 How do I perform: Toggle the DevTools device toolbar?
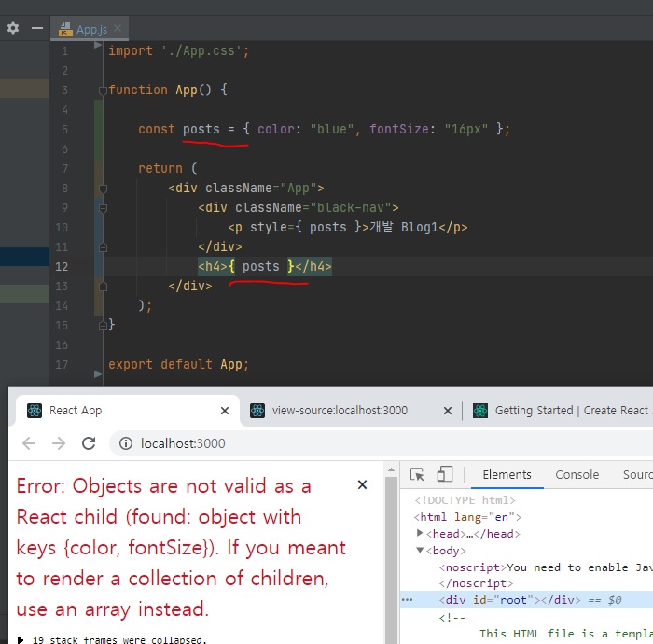coord(444,474)
